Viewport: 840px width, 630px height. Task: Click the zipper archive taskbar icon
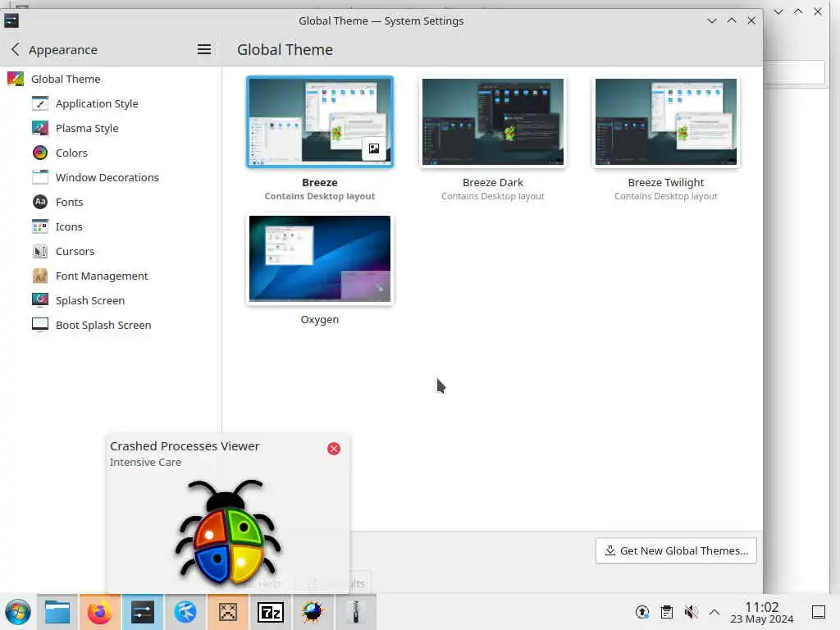(x=356, y=612)
